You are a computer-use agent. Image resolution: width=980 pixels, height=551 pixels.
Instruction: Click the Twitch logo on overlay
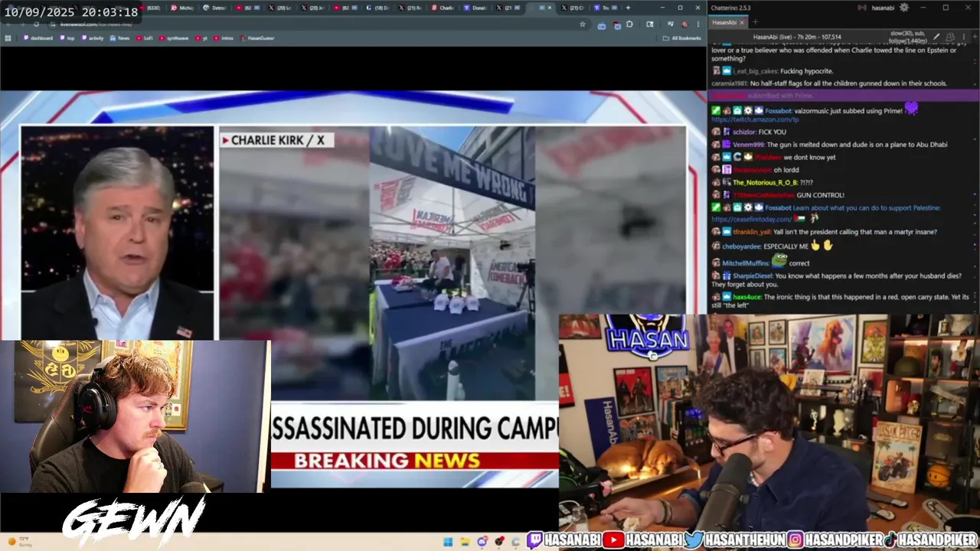click(x=534, y=541)
